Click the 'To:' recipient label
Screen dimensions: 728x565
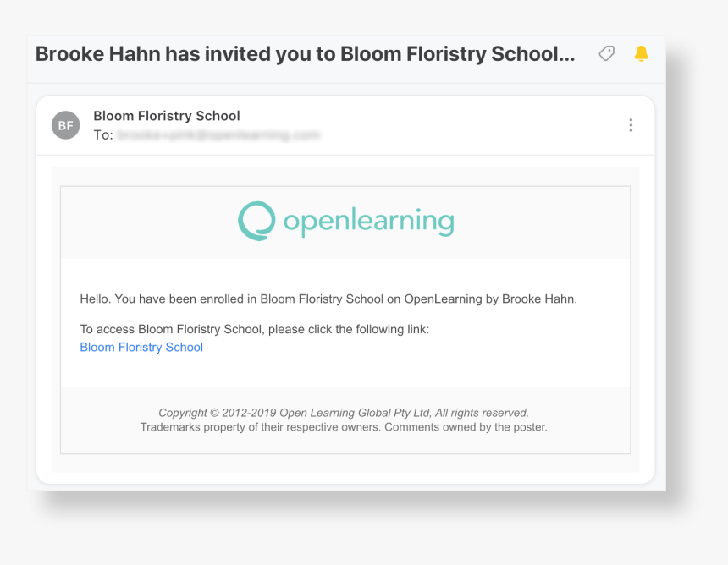[103, 135]
